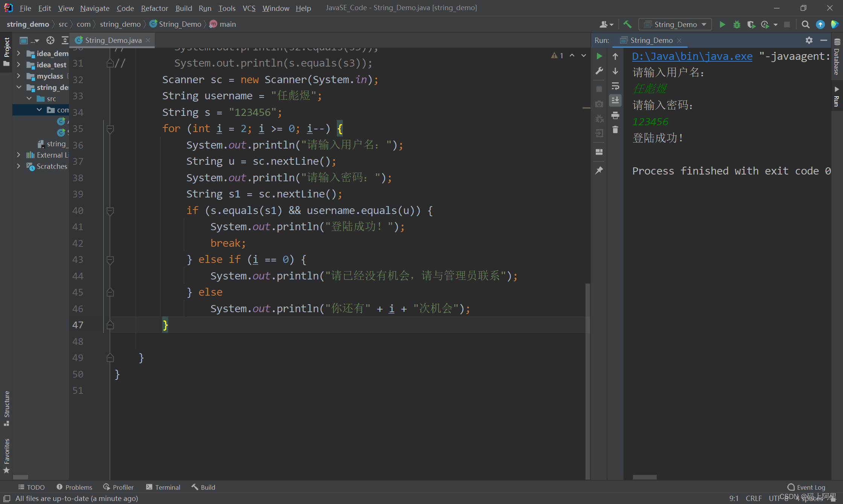Image resolution: width=843 pixels, height=504 pixels.
Task: Build the project with the hammer icon
Action: click(627, 24)
